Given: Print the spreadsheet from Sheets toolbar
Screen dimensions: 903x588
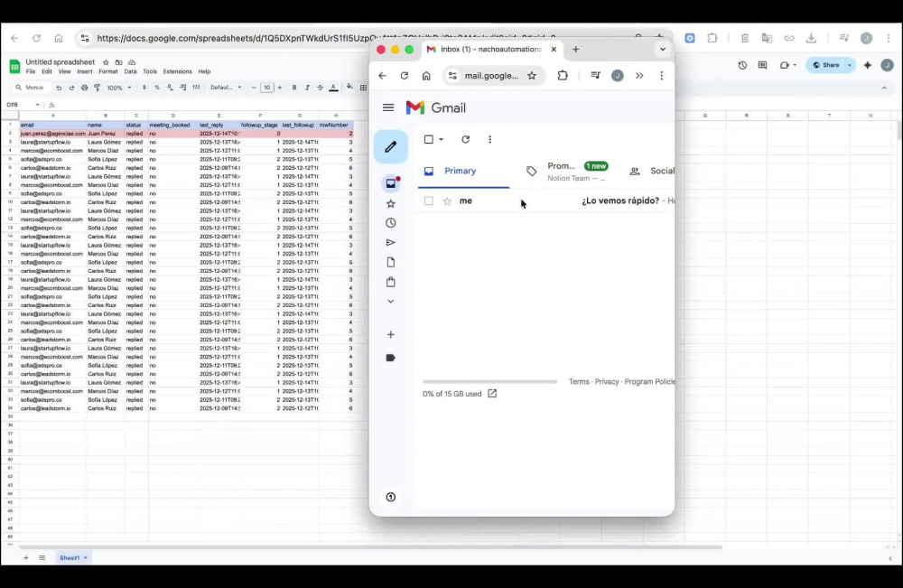Looking at the screenshot, I should tap(85, 88).
